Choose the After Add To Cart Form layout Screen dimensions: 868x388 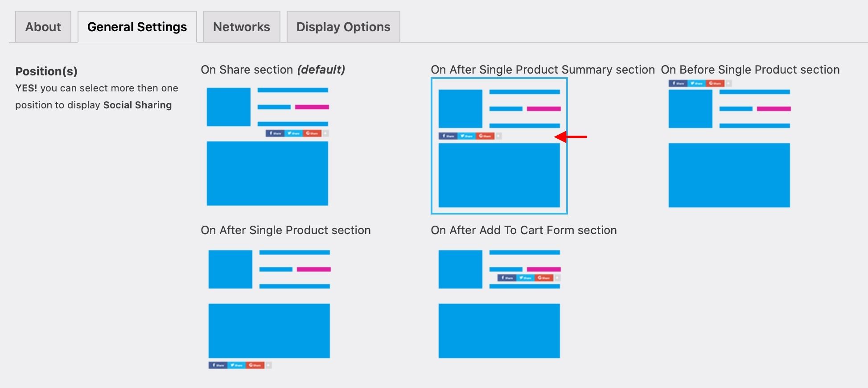point(499,304)
